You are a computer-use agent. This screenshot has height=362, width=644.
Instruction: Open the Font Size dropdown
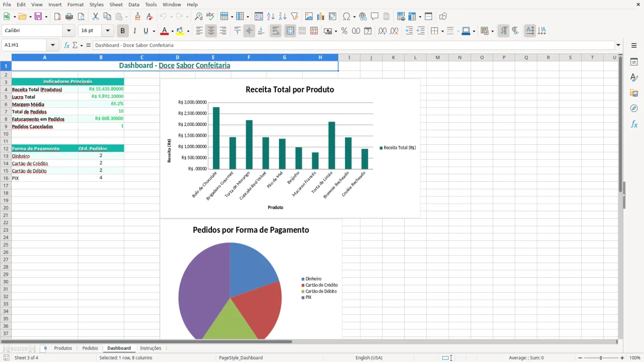point(107,31)
